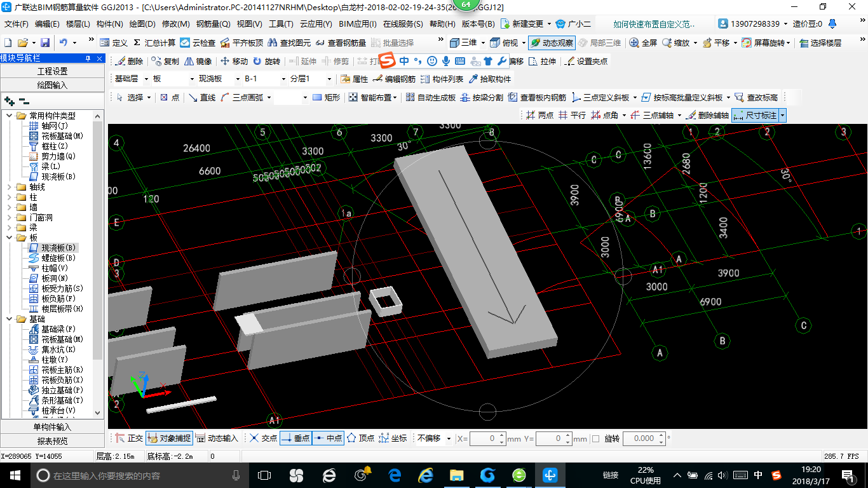This screenshot has width=868, height=488.
Task: Toggle 对象捕捉 object snap
Action: [169, 438]
